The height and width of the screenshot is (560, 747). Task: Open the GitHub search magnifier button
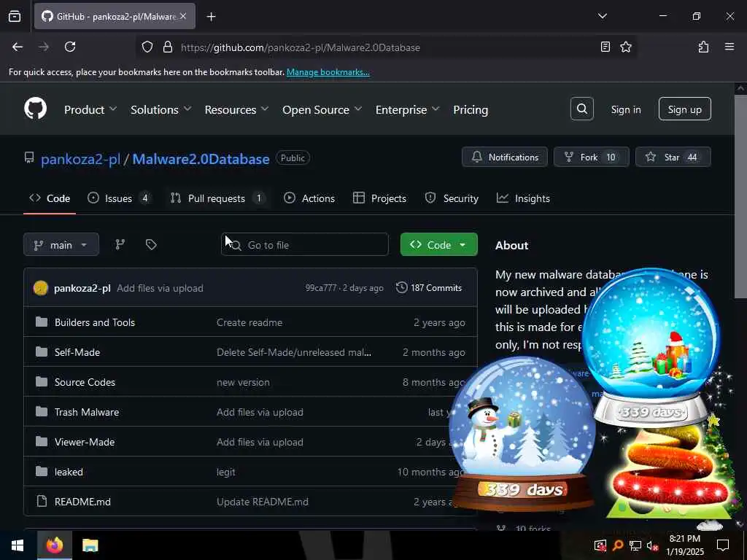point(581,109)
